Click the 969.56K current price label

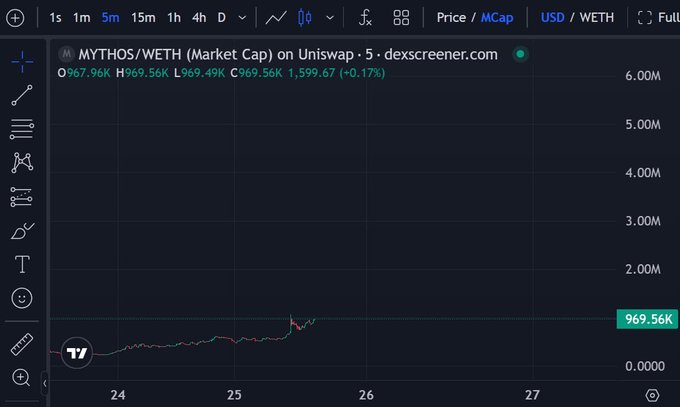(x=647, y=319)
